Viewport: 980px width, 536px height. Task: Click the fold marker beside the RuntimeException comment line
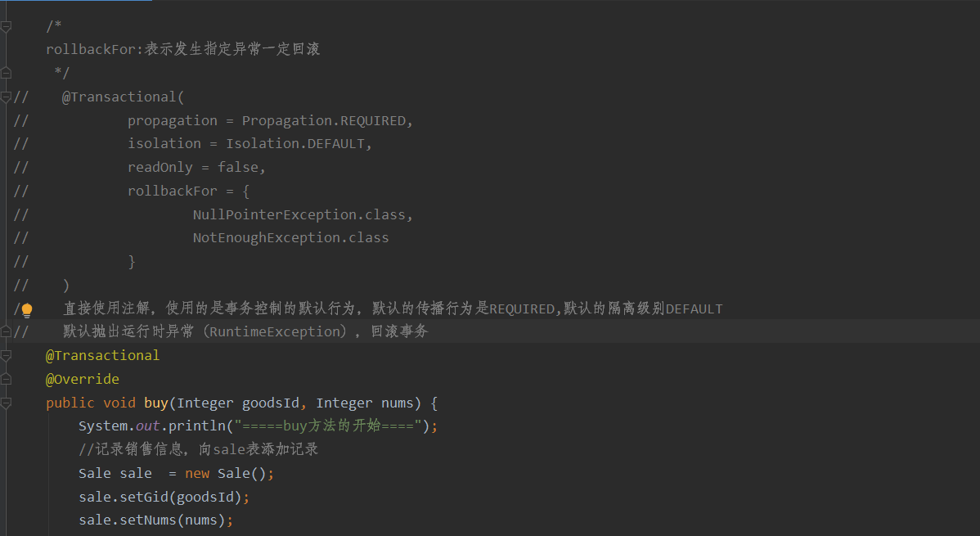tap(7, 332)
